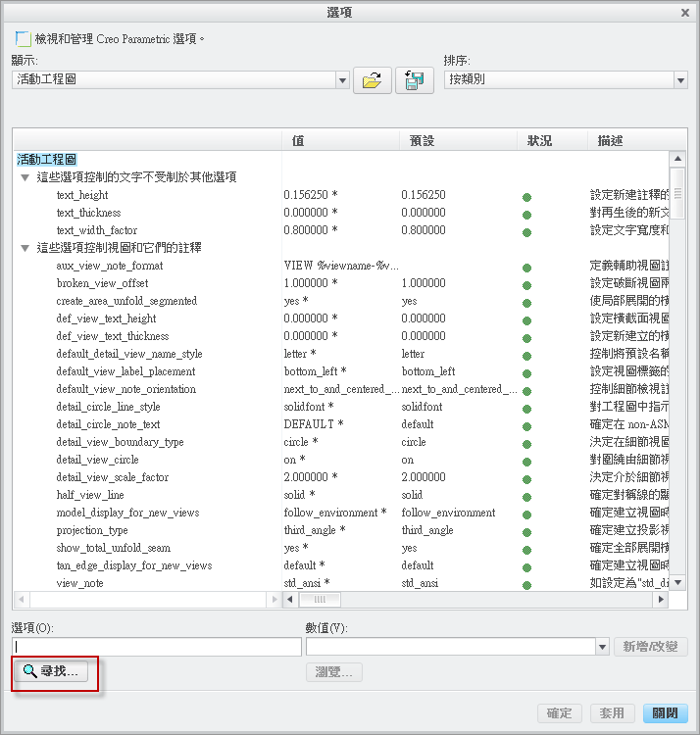Select the default_detail_view_name_style option
The width and height of the screenshot is (700, 735).
click(x=129, y=354)
